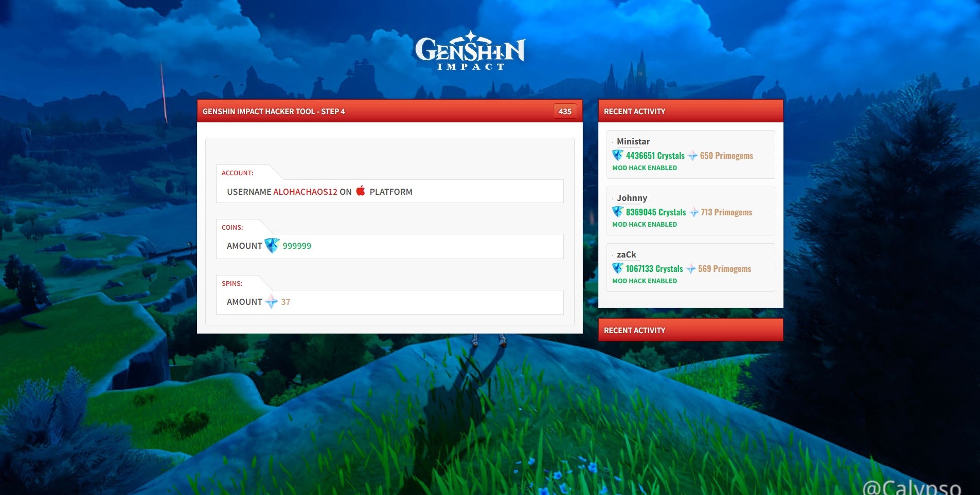This screenshot has width=980, height=495.
Task: Click 4436651 Crystals text
Action: [x=655, y=156]
